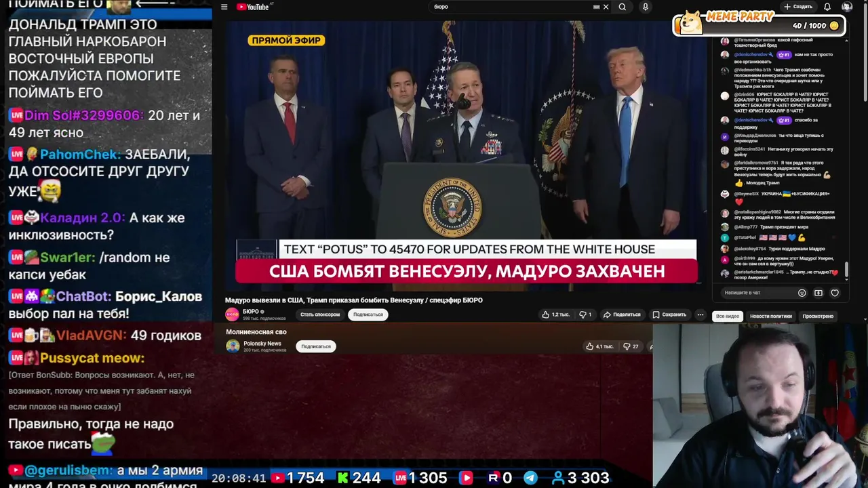Select the 'Просмотрено' chip
The image size is (868, 488).
(818, 316)
